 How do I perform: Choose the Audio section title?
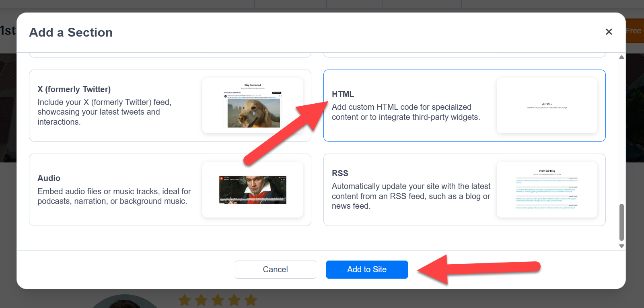[49, 178]
